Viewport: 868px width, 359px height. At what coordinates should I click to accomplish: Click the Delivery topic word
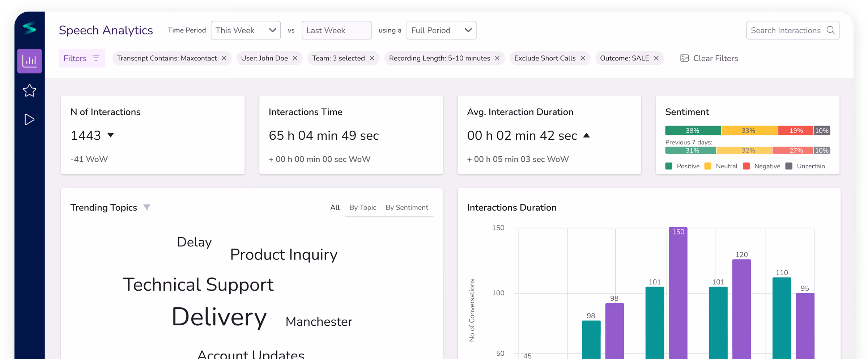tap(219, 317)
